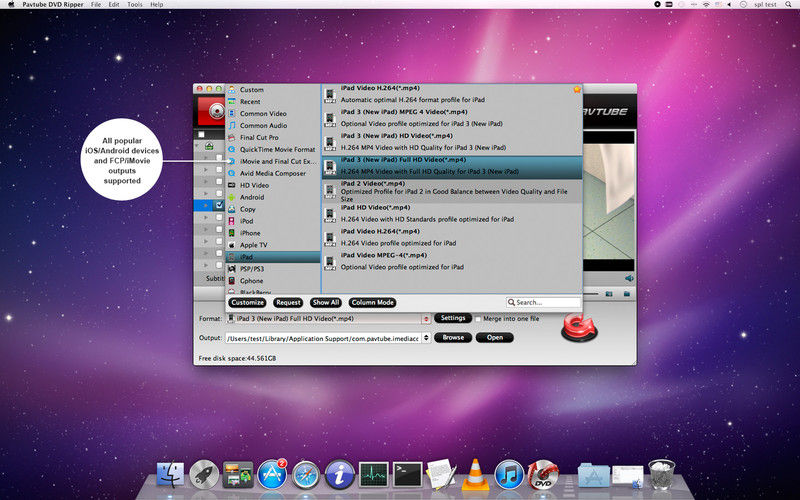The height and width of the screenshot is (500, 800).
Task: Select iPad Video MPEG-4(*.mp4) profile
Action: click(x=452, y=261)
